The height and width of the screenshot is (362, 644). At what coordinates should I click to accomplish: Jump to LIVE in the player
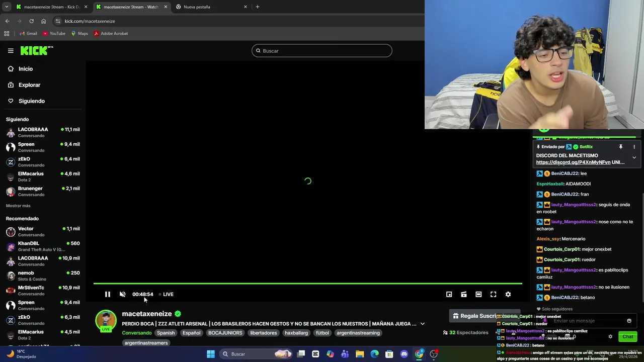pyautogui.click(x=166, y=294)
